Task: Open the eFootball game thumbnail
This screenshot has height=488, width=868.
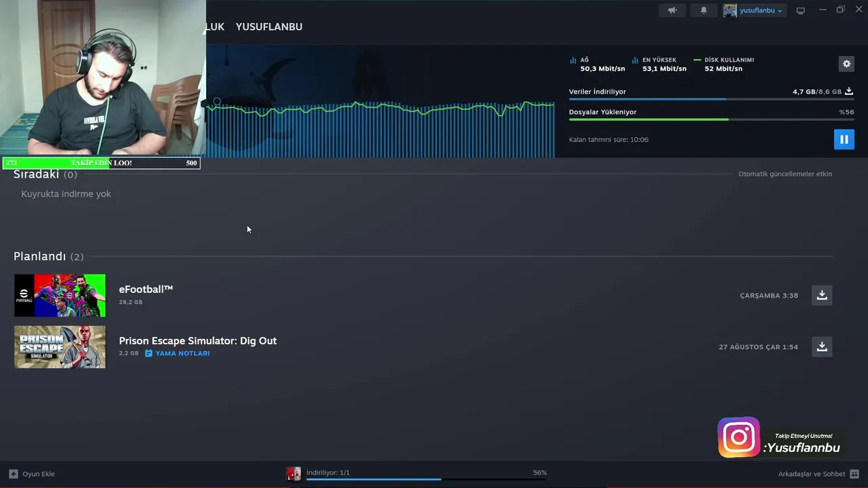Action: click(x=60, y=295)
